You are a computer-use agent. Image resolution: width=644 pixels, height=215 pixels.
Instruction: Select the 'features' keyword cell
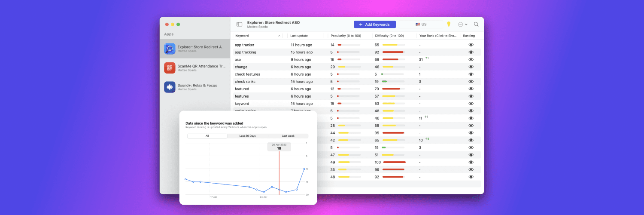pyautogui.click(x=242, y=96)
